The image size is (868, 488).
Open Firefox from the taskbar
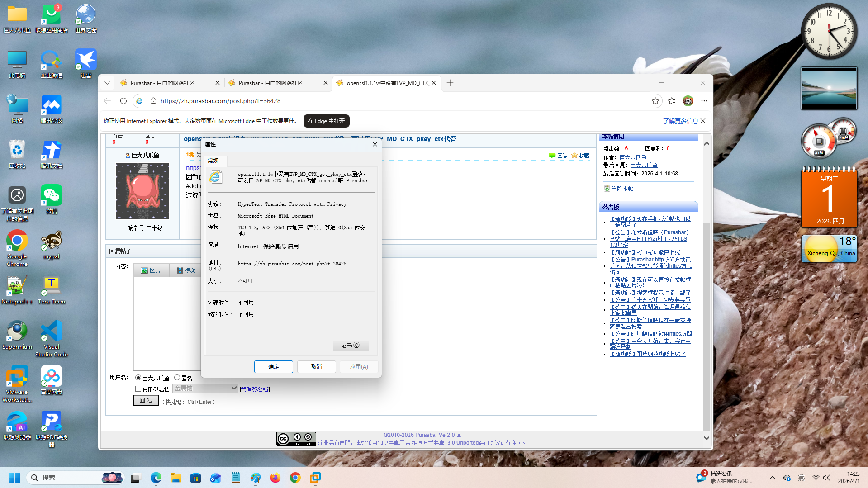275,478
